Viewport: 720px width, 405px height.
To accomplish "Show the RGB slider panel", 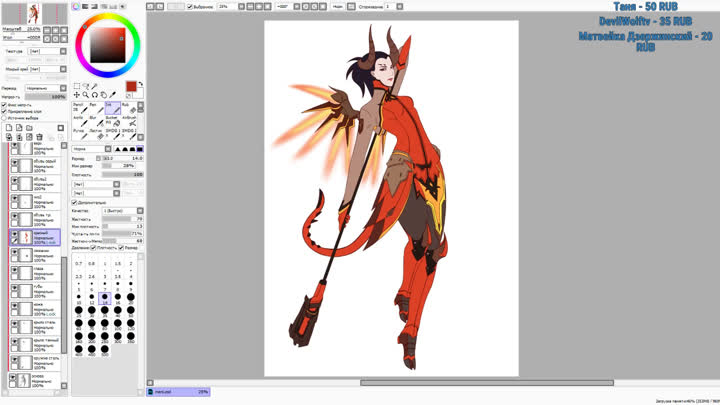I will click(85, 6).
